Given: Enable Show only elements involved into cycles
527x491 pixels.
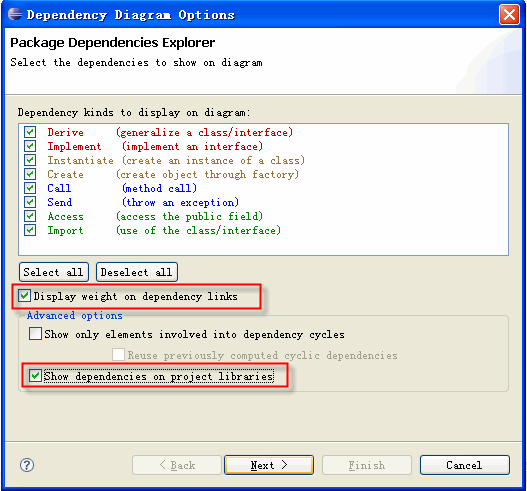Looking at the screenshot, I should point(35,334).
